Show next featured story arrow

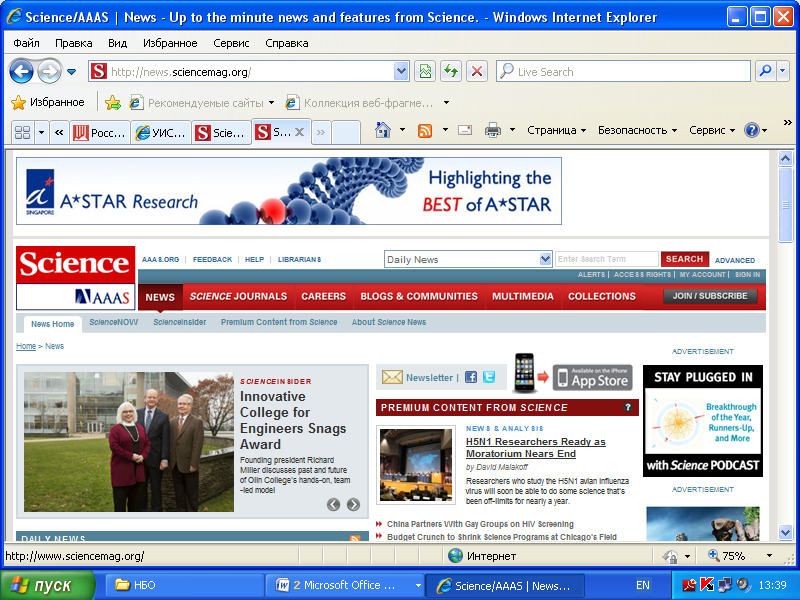point(353,505)
